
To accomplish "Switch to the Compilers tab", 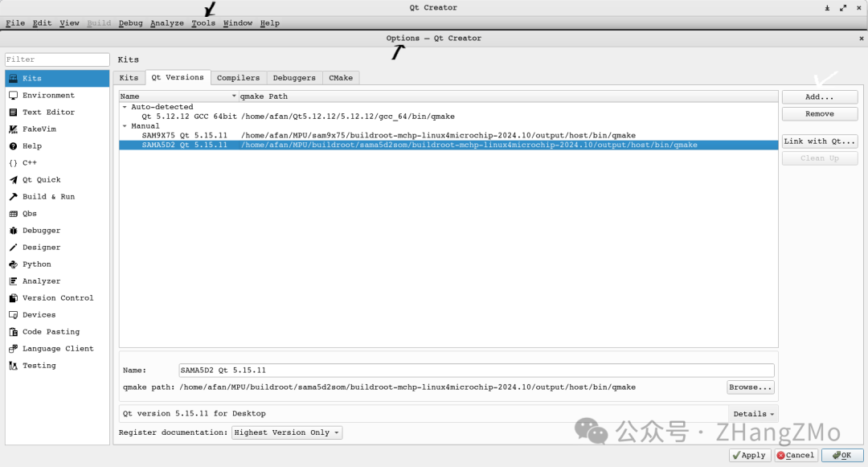I will point(238,78).
